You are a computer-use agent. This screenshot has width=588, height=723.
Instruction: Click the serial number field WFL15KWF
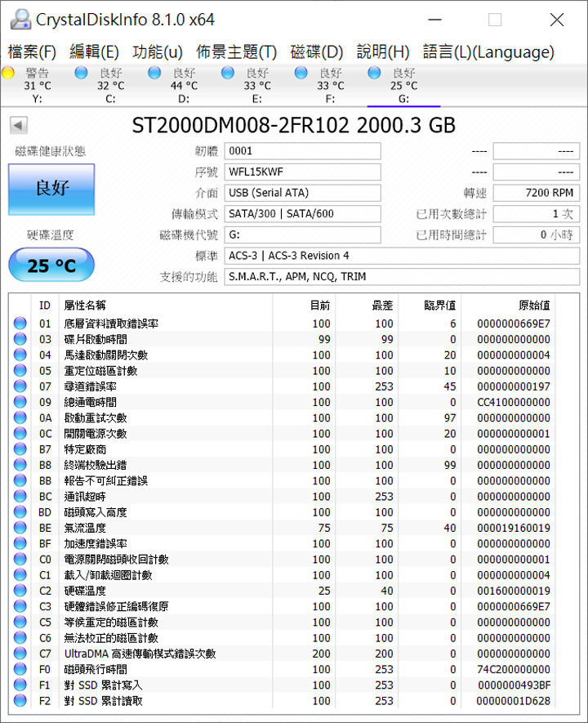tap(303, 172)
